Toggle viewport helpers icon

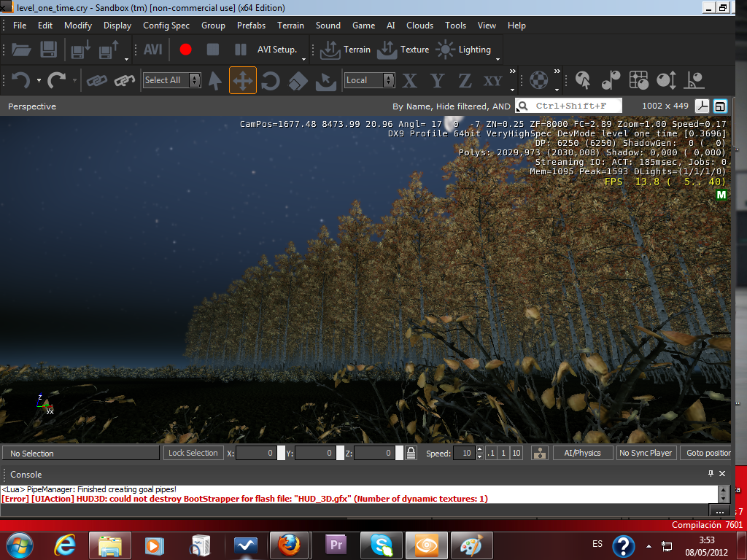coord(702,106)
